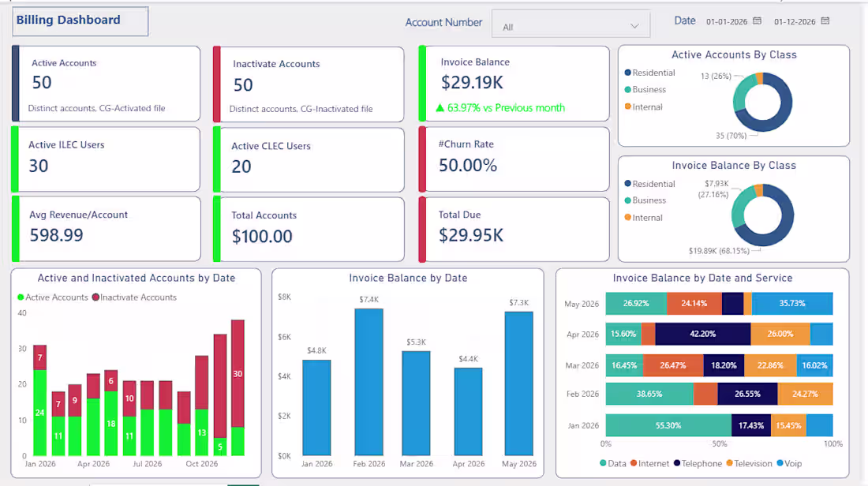Select the Total Due card
The height and width of the screenshot is (486, 868).
pyautogui.click(x=514, y=229)
